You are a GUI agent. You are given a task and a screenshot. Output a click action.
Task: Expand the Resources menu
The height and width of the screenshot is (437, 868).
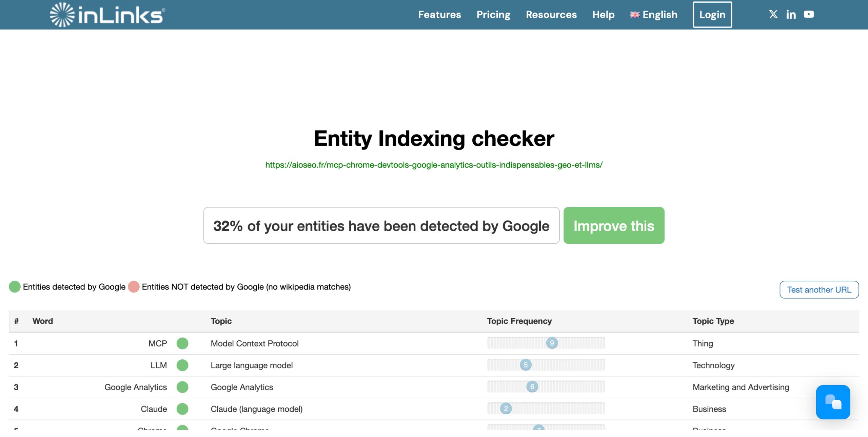click(551, 15)
